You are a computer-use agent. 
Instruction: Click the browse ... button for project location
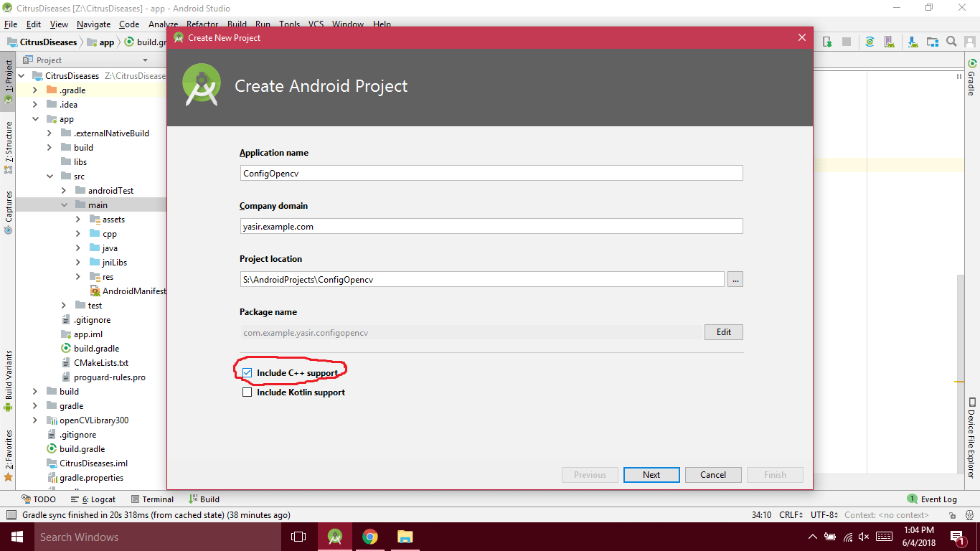point(735,279)
